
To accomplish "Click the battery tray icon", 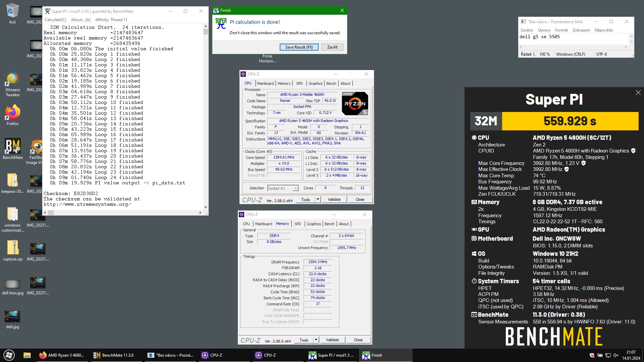I will click(x=600, y=355).
